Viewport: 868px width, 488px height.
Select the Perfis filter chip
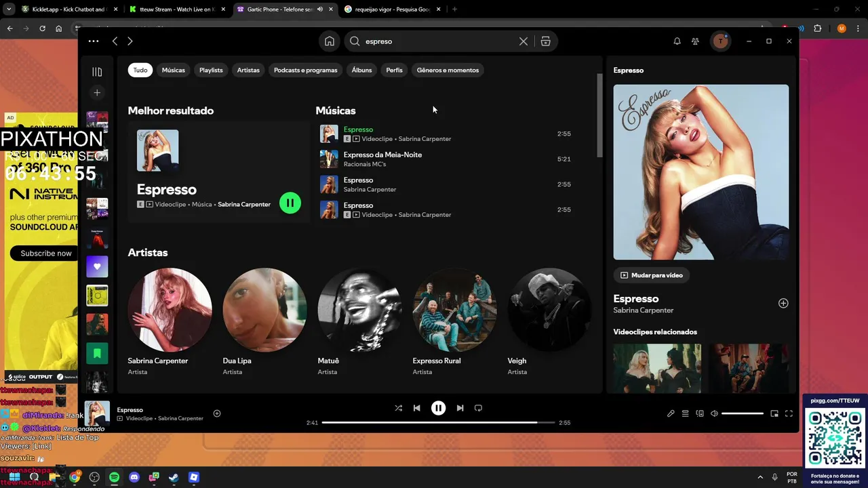tap(394, 70)
